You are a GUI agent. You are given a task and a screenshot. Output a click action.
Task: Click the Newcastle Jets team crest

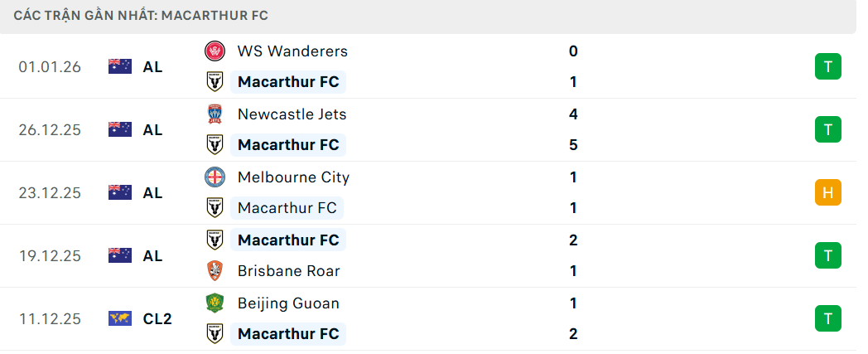215,114
